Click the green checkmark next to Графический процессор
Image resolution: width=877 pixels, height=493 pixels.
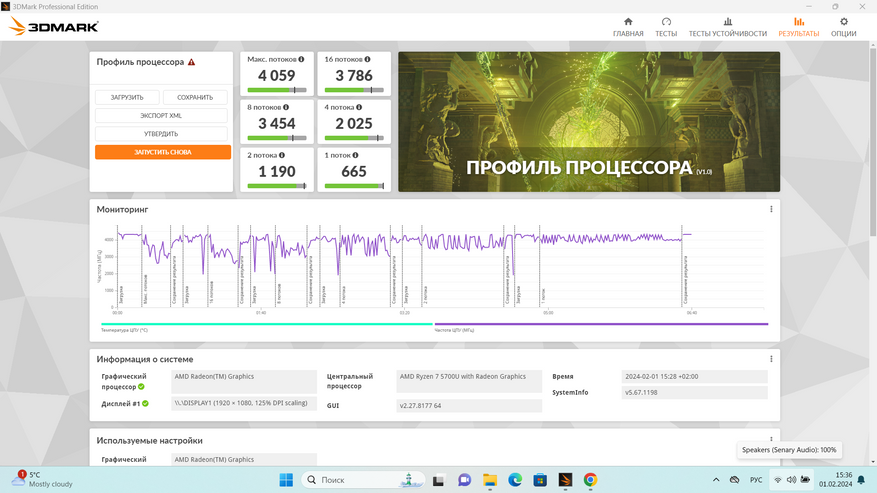pos(141,386)
